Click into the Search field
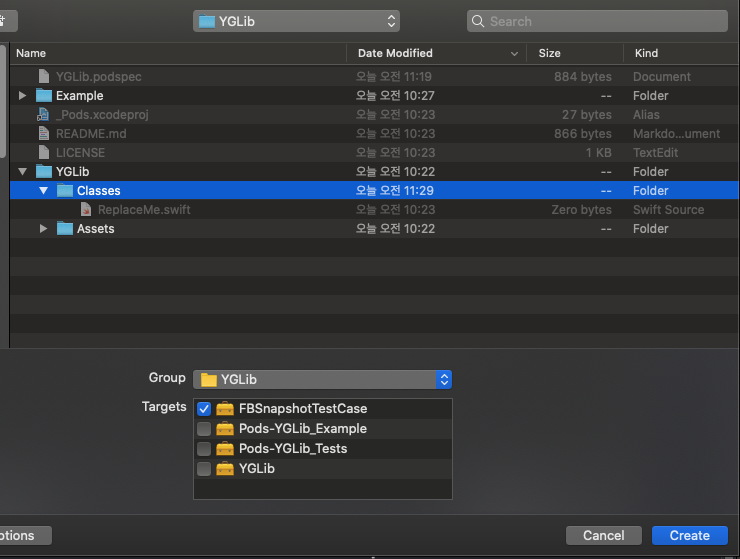This screenshot has height=559, width=740. (x=597, y=21)
